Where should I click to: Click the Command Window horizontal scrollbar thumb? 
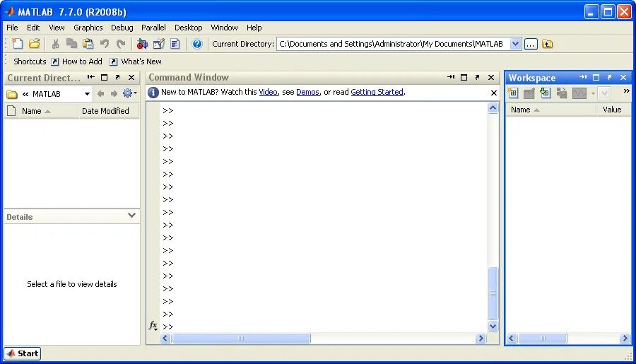click(241, 338)
